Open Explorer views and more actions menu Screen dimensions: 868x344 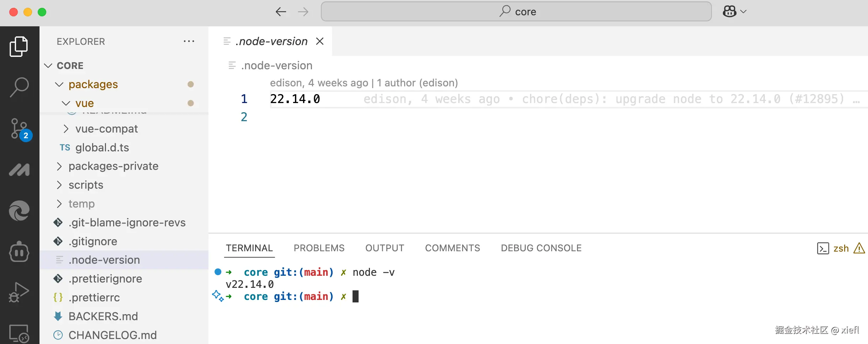[189, 42]
